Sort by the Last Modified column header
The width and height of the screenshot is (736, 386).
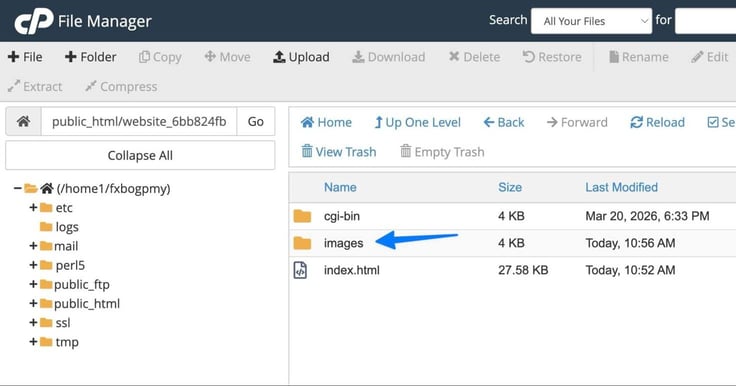(621, 187)
